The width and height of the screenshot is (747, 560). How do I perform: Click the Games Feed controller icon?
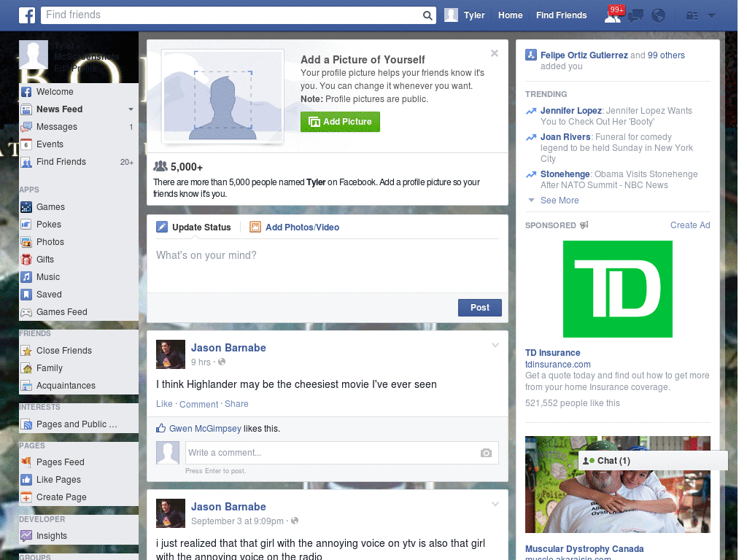pos(26,312)
